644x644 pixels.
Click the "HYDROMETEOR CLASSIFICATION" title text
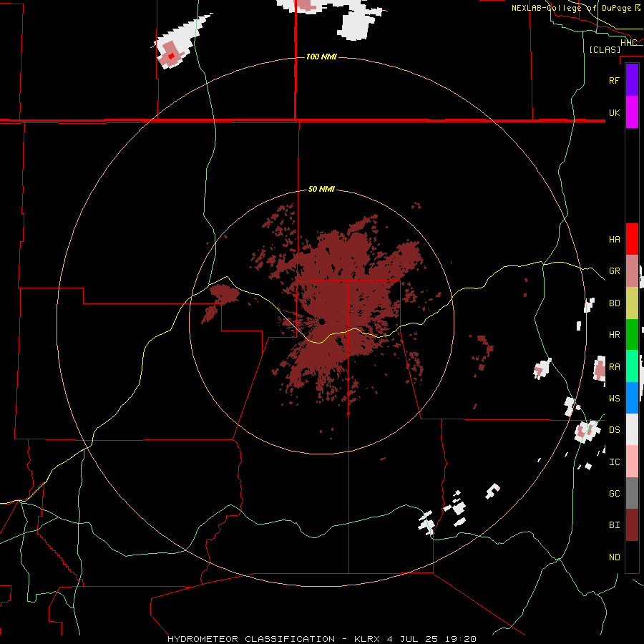tap(251, 639)
